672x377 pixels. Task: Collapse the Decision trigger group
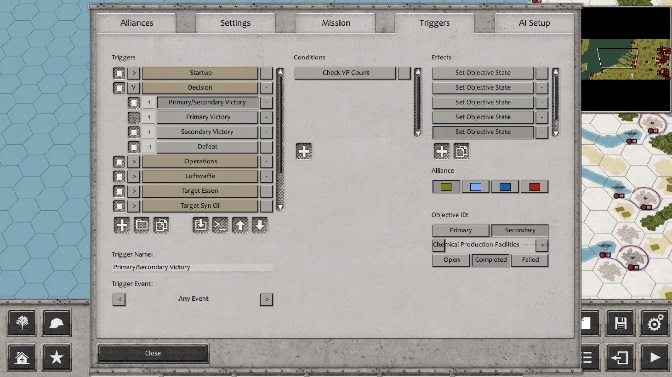134,88
